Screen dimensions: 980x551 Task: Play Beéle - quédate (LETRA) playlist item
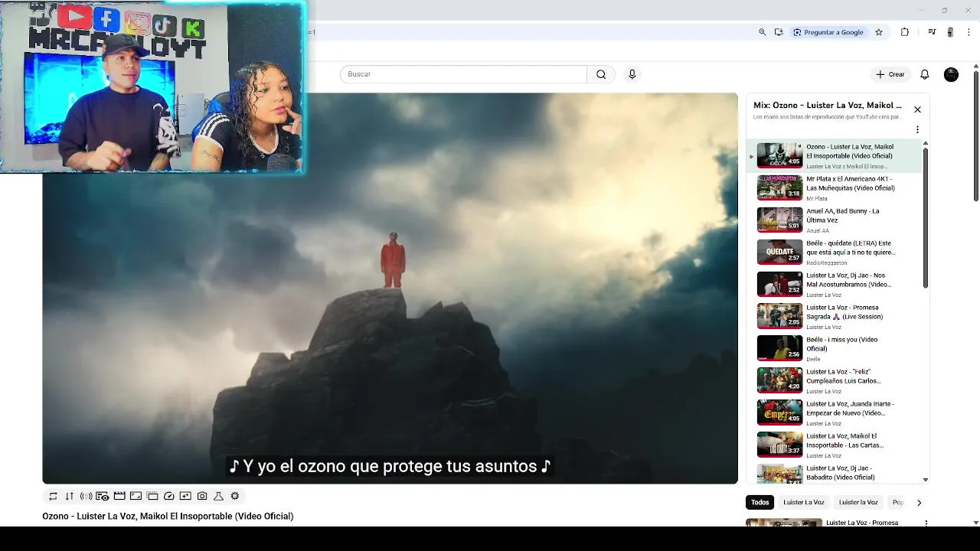click(835, 252)
